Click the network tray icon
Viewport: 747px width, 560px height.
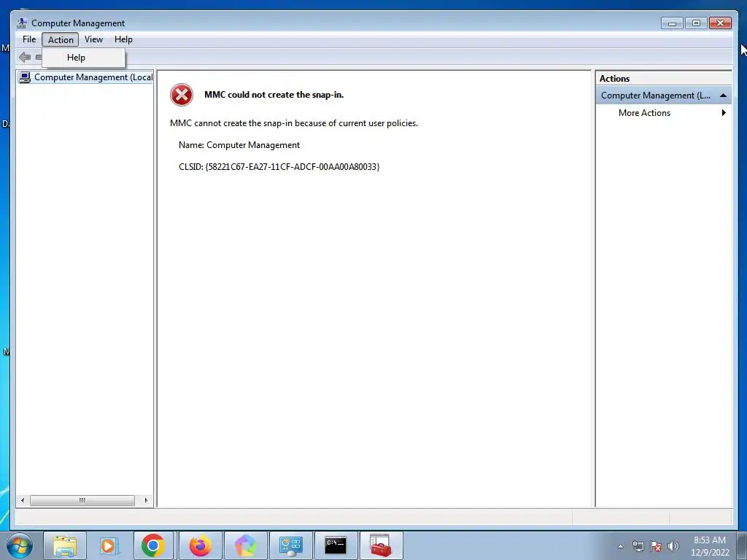(x=638, y=546)
